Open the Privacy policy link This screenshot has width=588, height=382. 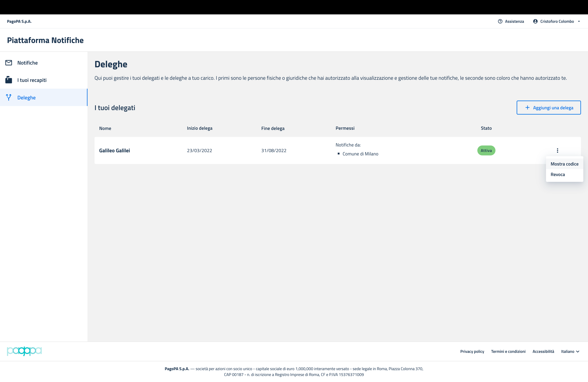(472, 351)
